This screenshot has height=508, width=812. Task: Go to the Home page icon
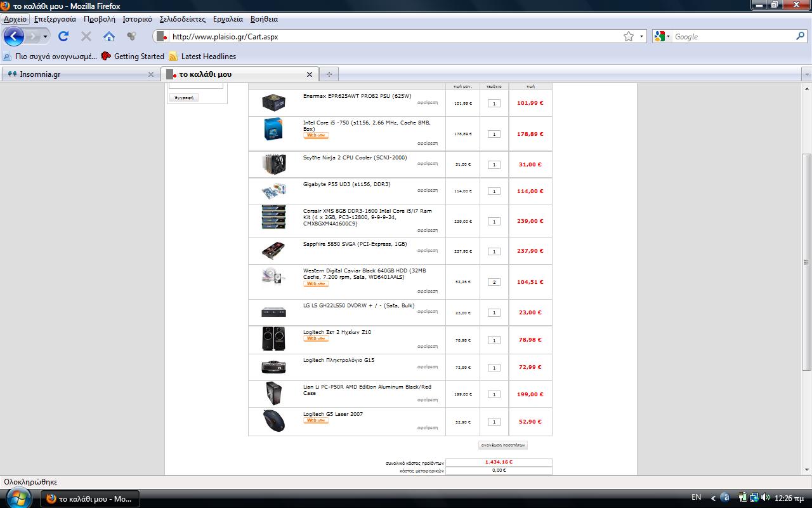coord(109,36)
